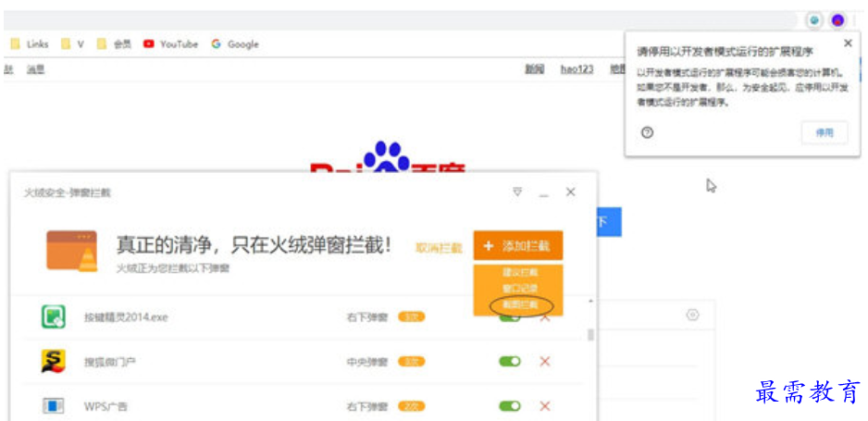Click the gear icon on the Baidu page
Screen dimensions: 868x421
point(692,315)
